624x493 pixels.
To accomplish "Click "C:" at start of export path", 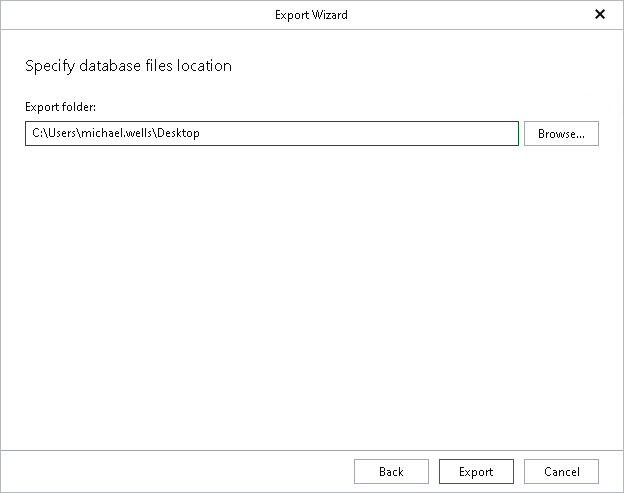I will (x=36, y=134).
